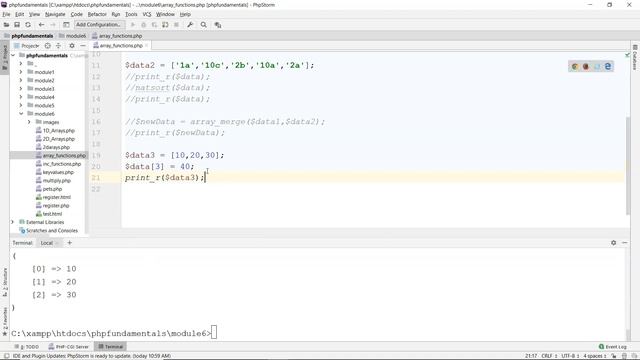Viewport: 640px width, 360px height.
Task: Expand the module1 folder
Action: point(21,72)
